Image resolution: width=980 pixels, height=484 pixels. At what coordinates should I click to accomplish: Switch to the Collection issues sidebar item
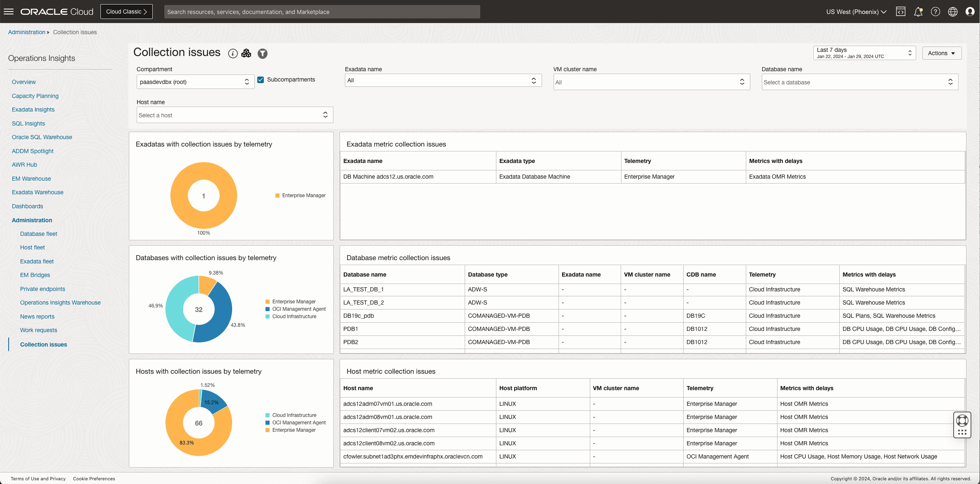point(43,344)
